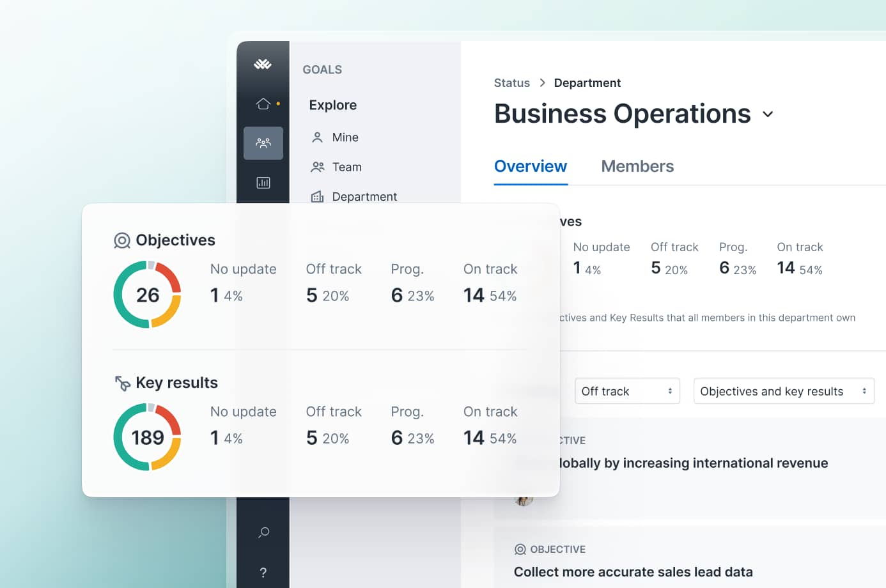Click Status in the breadcrumb
Screen dimensions: 886x588
click(511, 82)
